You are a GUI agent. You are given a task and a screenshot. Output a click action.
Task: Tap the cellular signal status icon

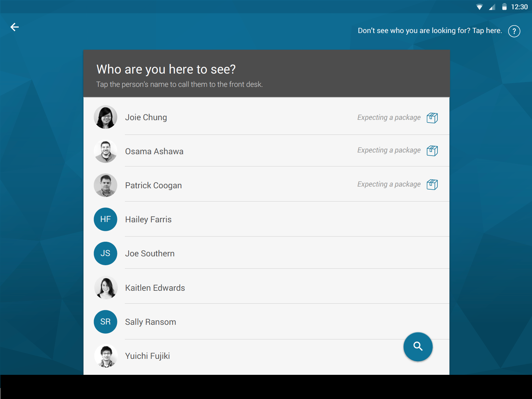[492, 7]
